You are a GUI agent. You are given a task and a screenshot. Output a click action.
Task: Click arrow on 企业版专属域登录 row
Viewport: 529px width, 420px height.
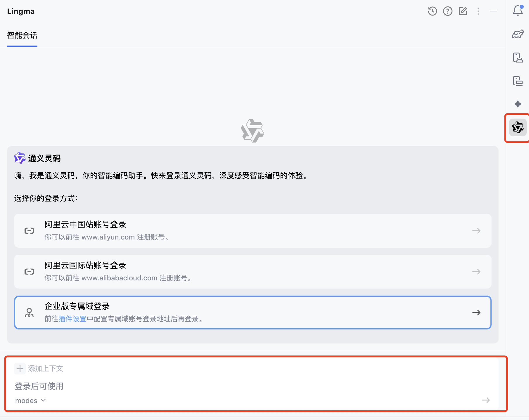point(476,313)
